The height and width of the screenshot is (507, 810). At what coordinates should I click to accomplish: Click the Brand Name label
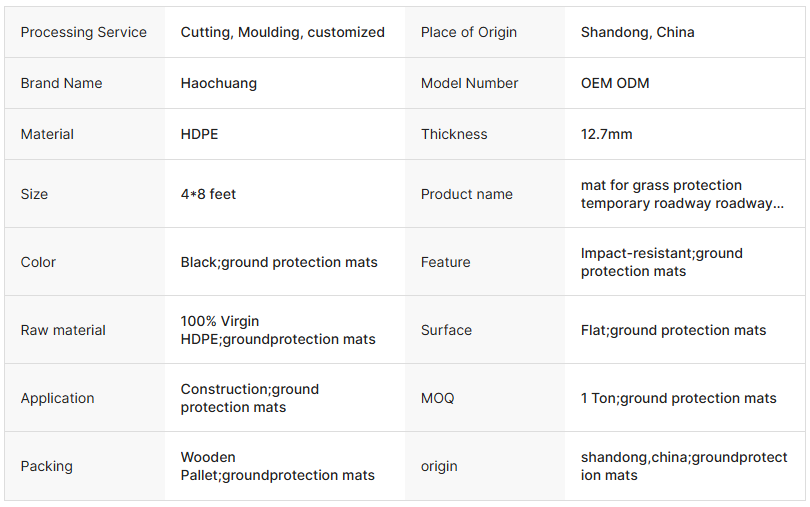tap(61, 83)
